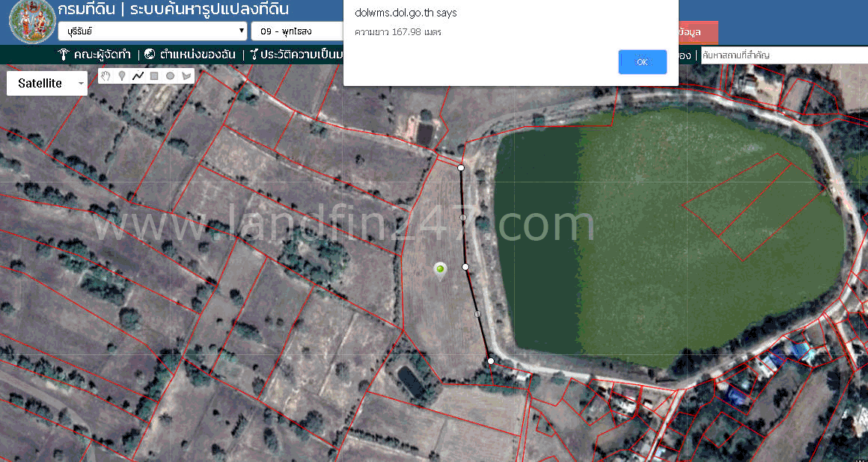Click the green location pin on map

click(440, 270)
